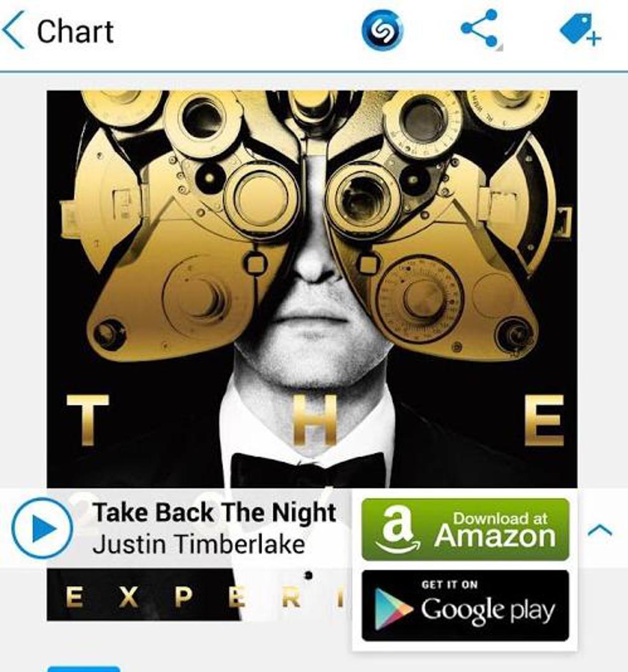Tap the gold H letter on the cover

tap(316, 420)
